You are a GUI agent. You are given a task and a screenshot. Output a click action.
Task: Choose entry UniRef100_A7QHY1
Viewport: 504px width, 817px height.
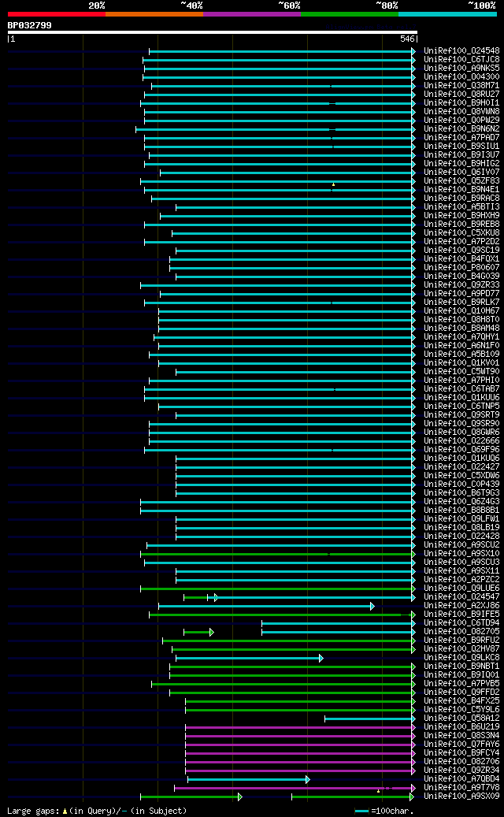click(461, 336)
